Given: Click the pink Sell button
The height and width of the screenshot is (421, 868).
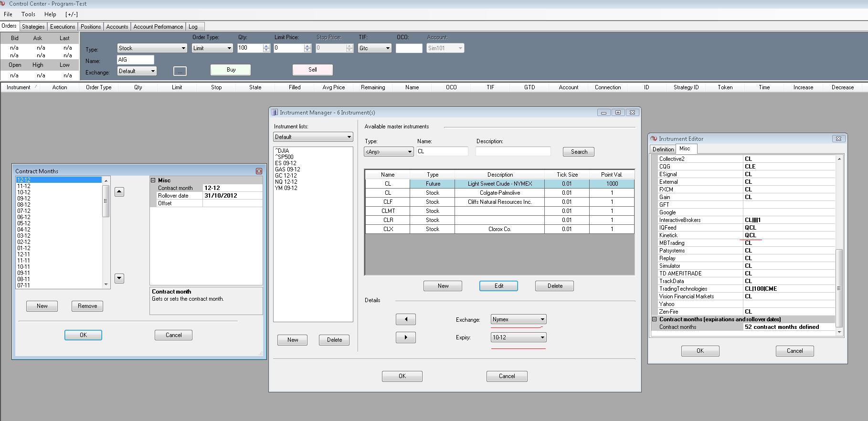Looking at the screenshot, I should click(x=313, y=70).
